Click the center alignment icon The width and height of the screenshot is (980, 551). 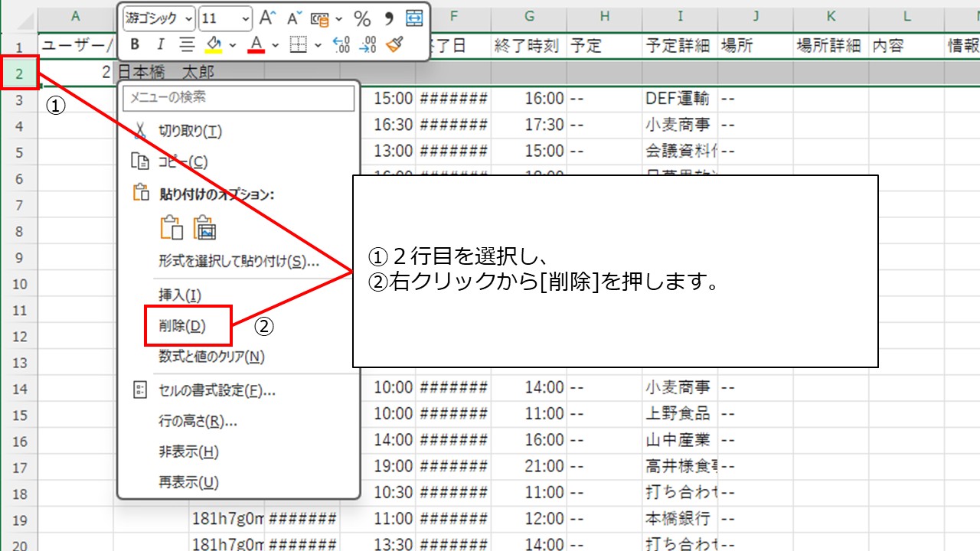[186, 45]
